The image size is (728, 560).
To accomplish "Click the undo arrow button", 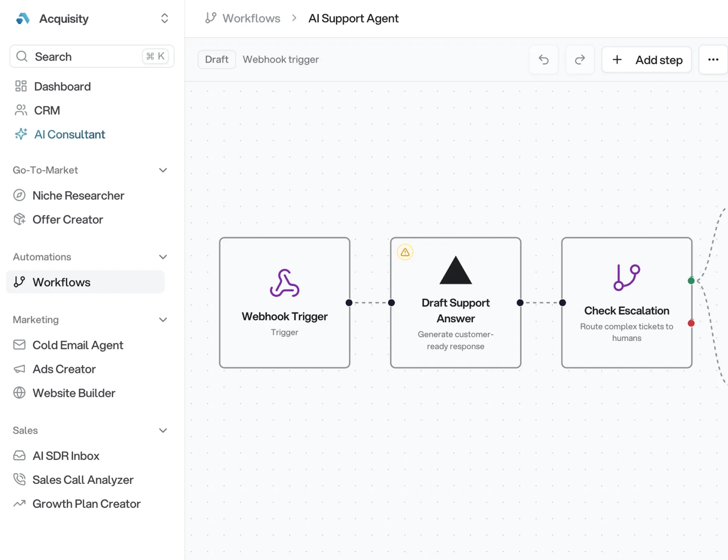I will pyautogui.click(x=544, y=59).
